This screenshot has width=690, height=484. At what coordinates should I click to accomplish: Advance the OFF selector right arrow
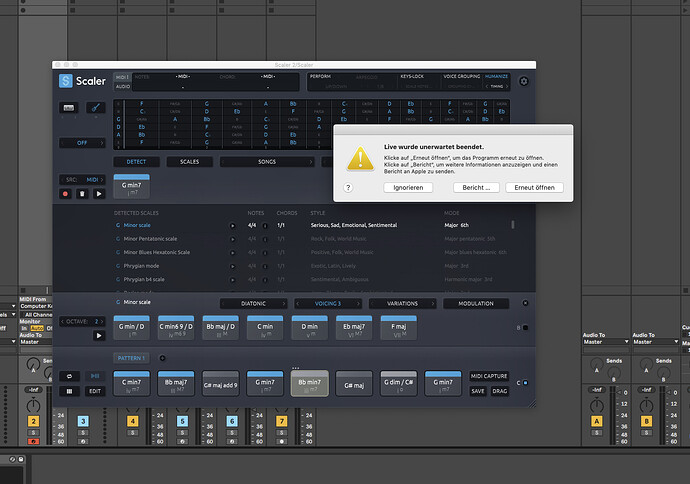click(102, 143)
